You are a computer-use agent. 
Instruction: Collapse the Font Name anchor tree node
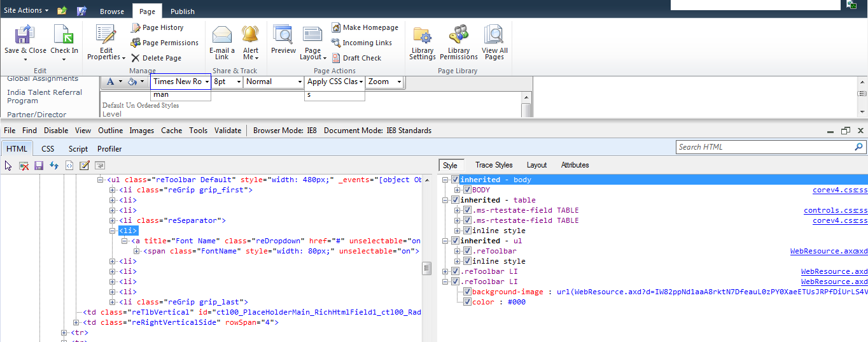125,241
